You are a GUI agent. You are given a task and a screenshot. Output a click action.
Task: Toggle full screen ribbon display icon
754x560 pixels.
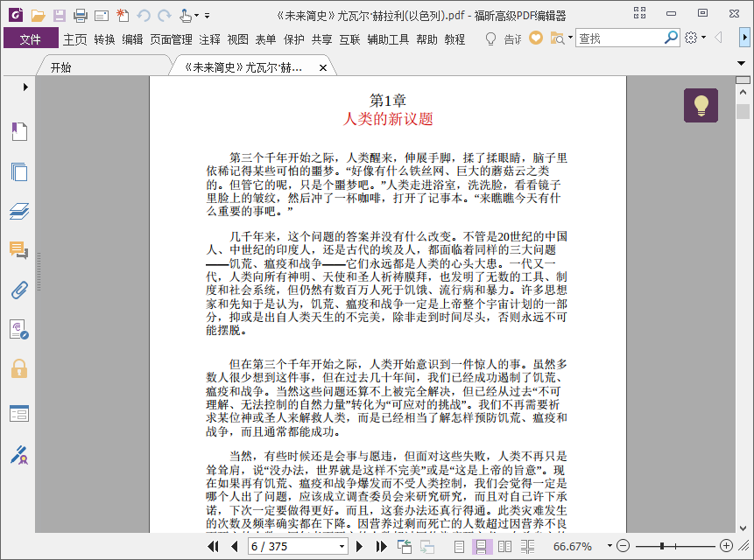coord(639,13)
